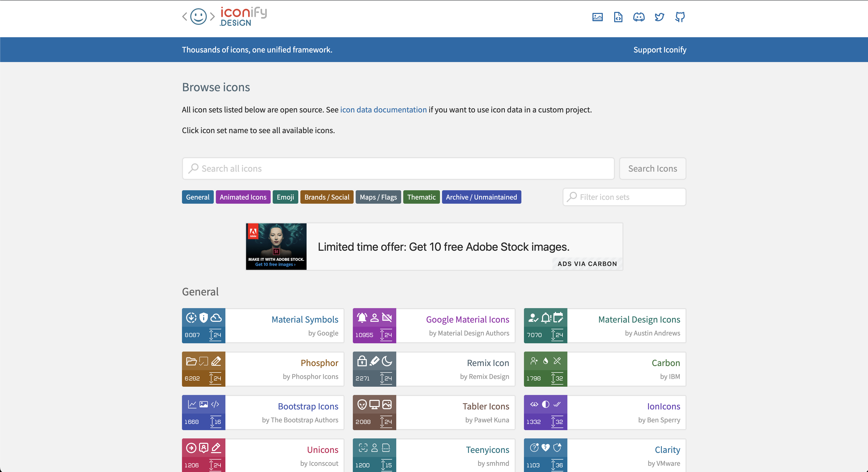Toggle the General category filter
The height and width of the screenshot is (472, 868).
pyautogui.click(x=197, y=196)
